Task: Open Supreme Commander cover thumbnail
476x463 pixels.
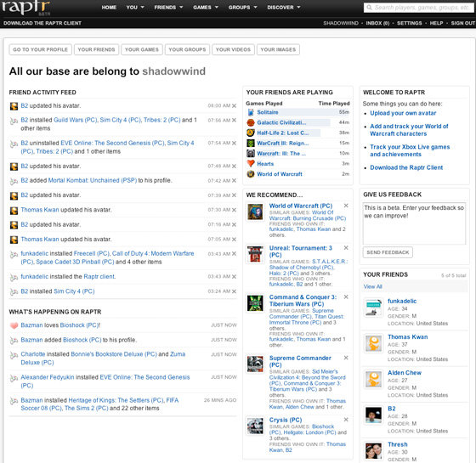Action: pyautogui.click(x=255, y=364)
